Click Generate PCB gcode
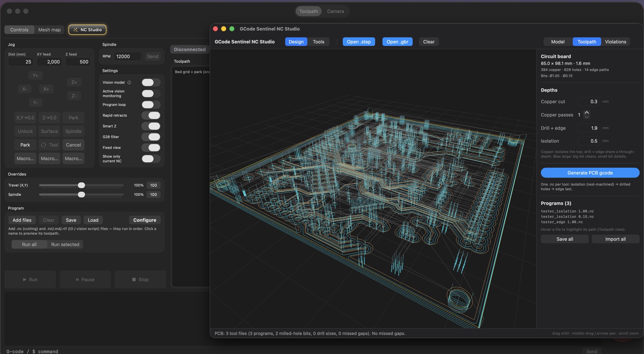 click(590, 173)
